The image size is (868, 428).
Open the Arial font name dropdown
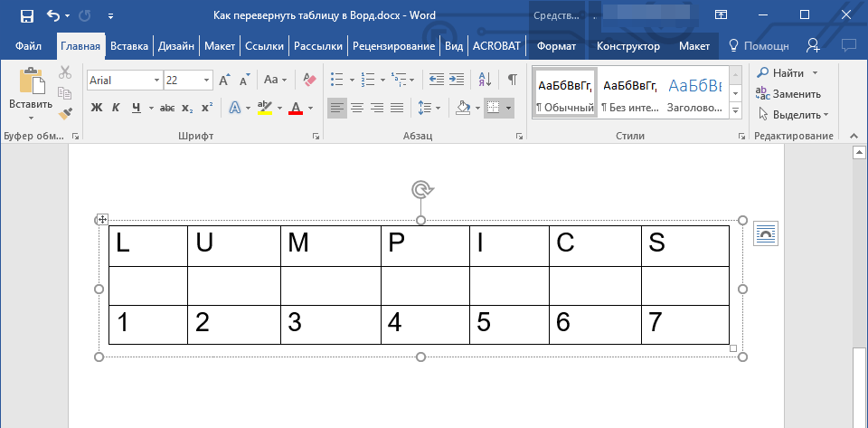click(156, 80)
